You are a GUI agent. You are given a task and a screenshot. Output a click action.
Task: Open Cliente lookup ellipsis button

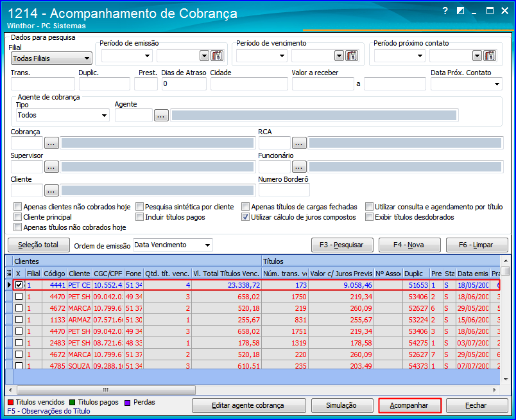pyautogui.click(x=51, y=191)
